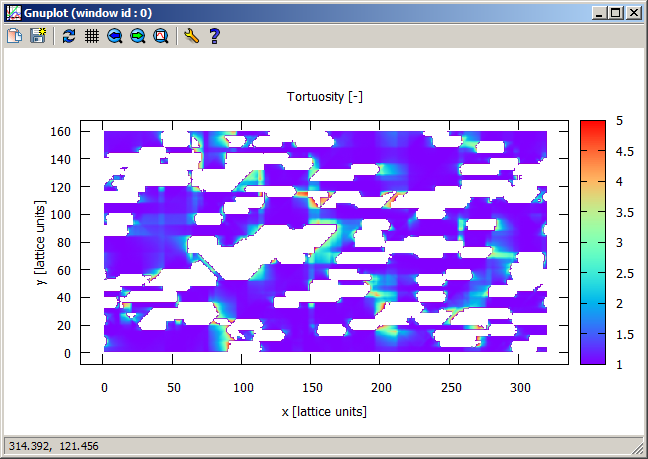Screen dimensions: 648x459
Task: Click the tortuosity color bar legend
Action: point(593,243)
